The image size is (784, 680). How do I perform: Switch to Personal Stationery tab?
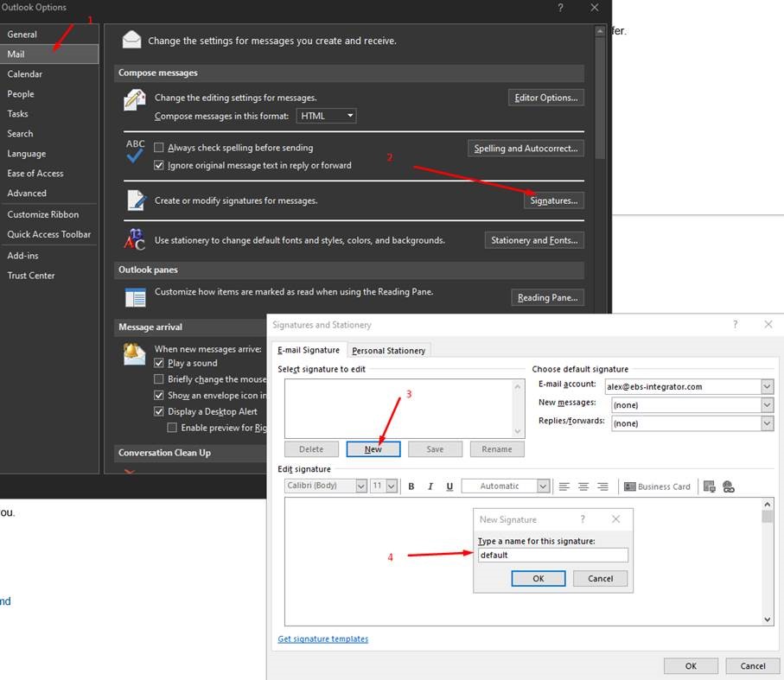pos(388,351)
